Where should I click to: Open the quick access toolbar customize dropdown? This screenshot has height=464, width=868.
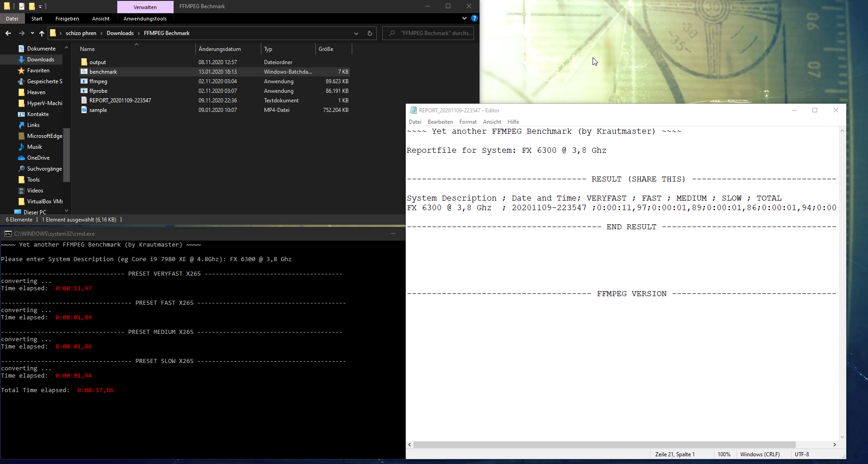40,6
